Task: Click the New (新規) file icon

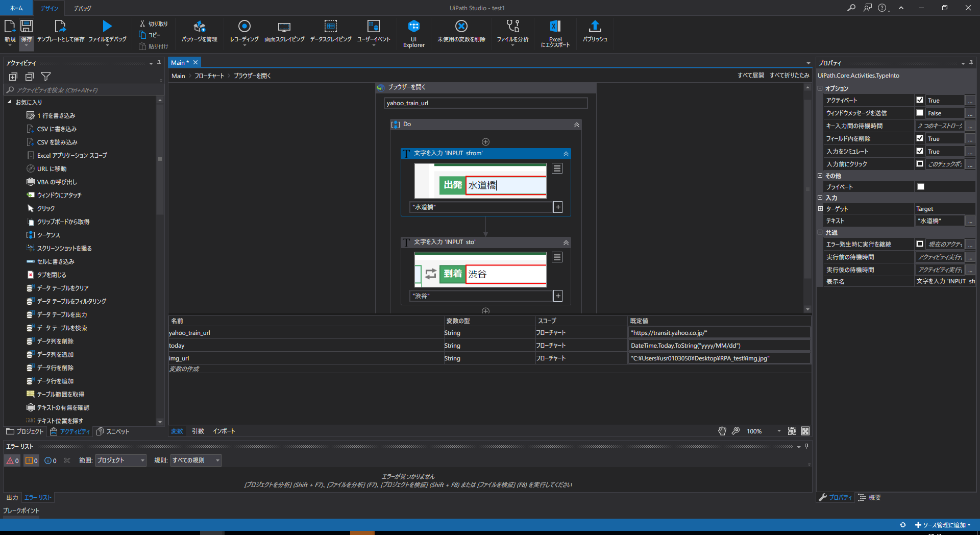Action: coord(10,26)
